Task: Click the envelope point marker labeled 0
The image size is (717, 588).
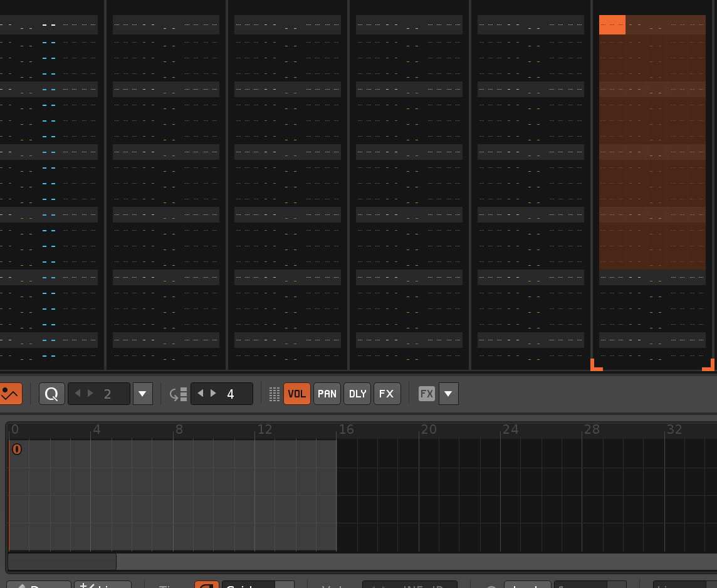Action: pos(17,449)
